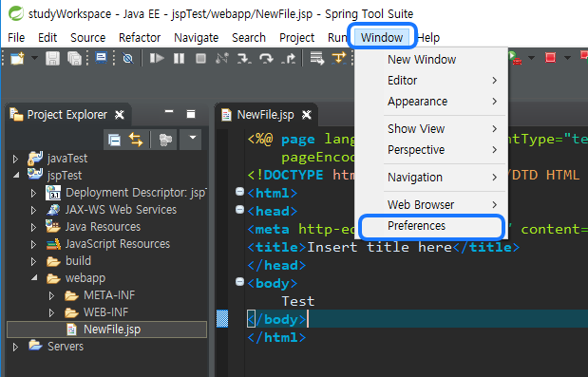Screen dimensions: 588x377
Task: Collapse the body tag fold marker
Action: [239, 282]
